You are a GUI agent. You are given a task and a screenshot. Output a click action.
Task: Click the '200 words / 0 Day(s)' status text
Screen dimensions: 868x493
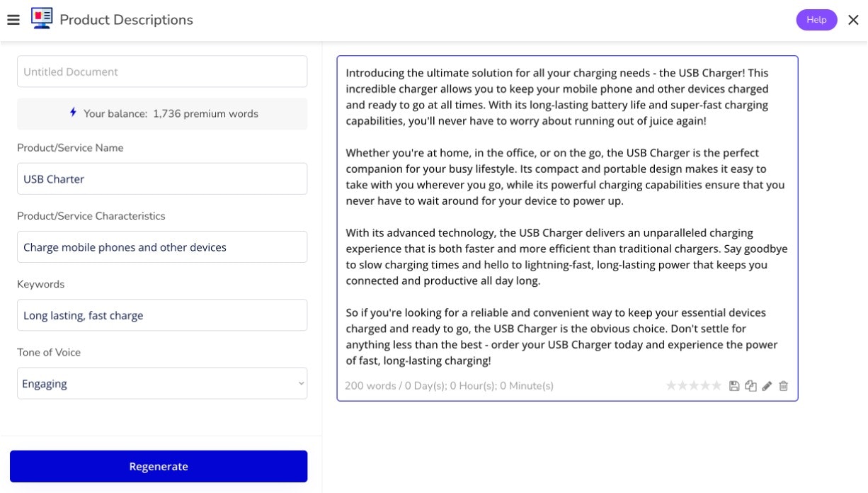click(449, 386)
